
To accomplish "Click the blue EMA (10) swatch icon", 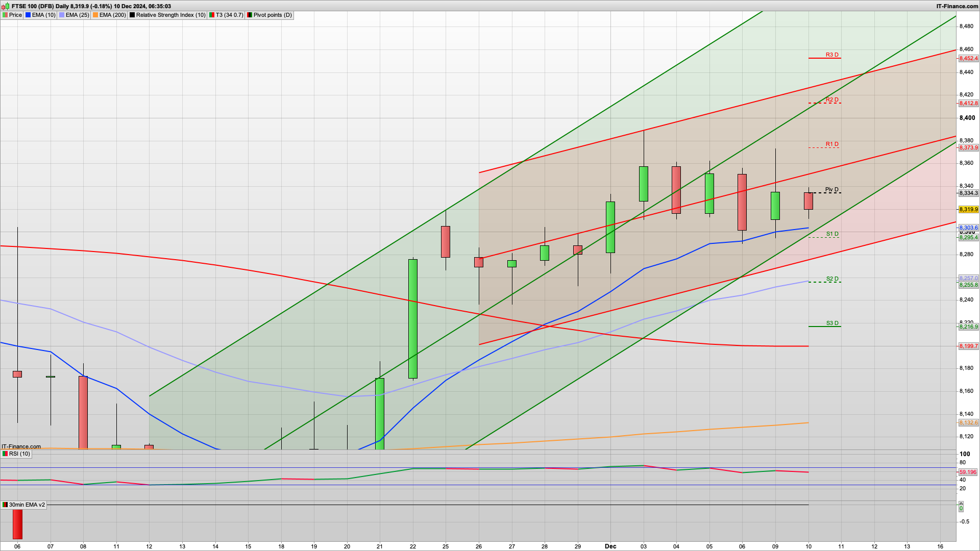I will pyautogui.click(x=28, y=15).
